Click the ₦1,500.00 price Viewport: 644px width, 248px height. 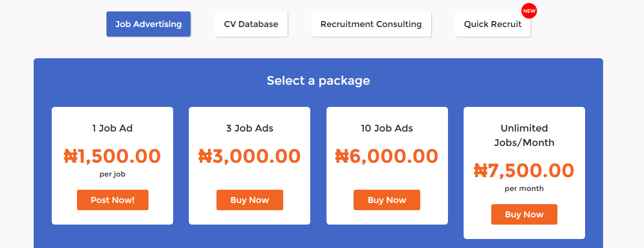[x=112, y=156]
